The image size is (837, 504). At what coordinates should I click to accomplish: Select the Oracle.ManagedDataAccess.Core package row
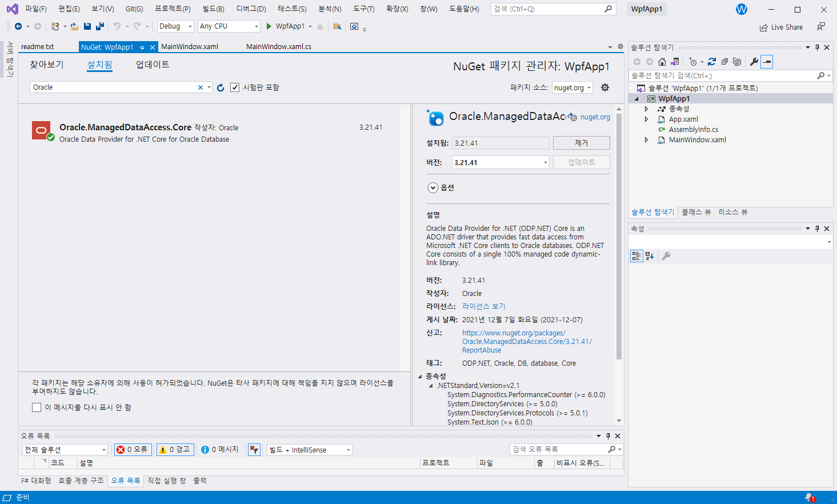coord(210,133)
